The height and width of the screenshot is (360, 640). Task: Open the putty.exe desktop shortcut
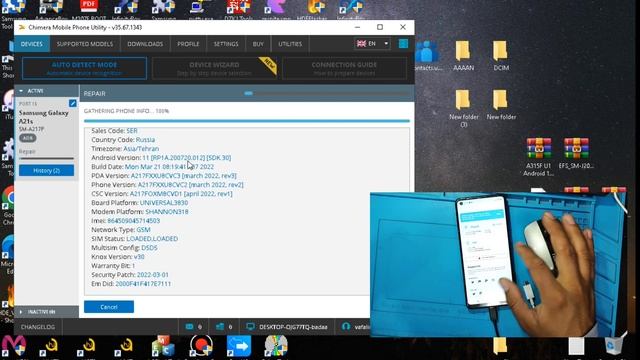(x=201, y=10)
